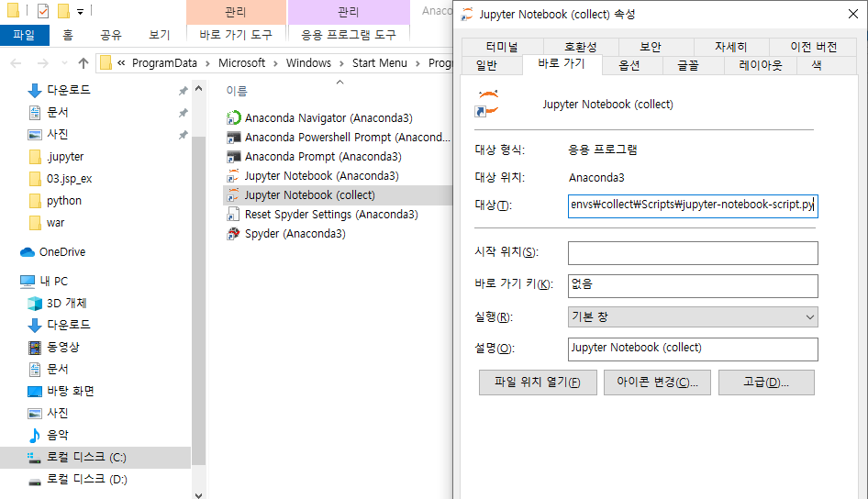
Task: Click the 음악 music note icon
Action: 34,436
